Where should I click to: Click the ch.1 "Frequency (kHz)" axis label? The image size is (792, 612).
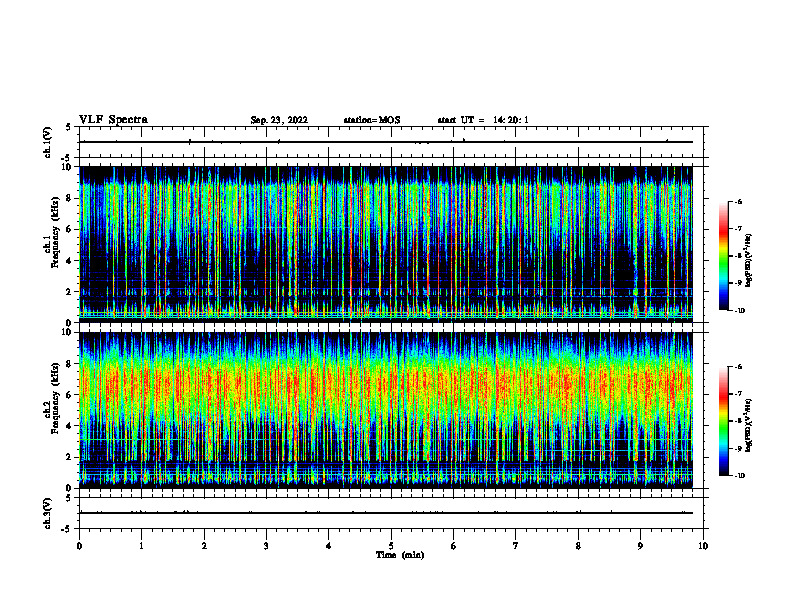point(55,230)
